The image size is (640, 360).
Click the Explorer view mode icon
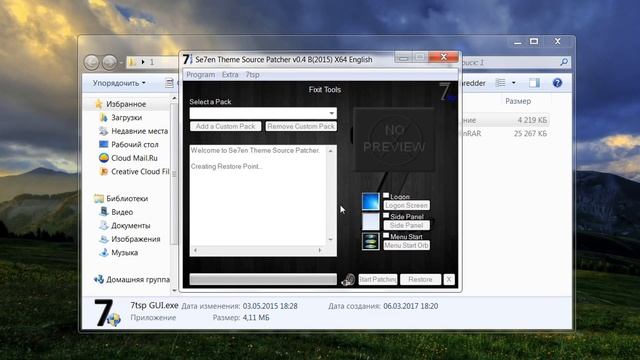click(500, 83)
